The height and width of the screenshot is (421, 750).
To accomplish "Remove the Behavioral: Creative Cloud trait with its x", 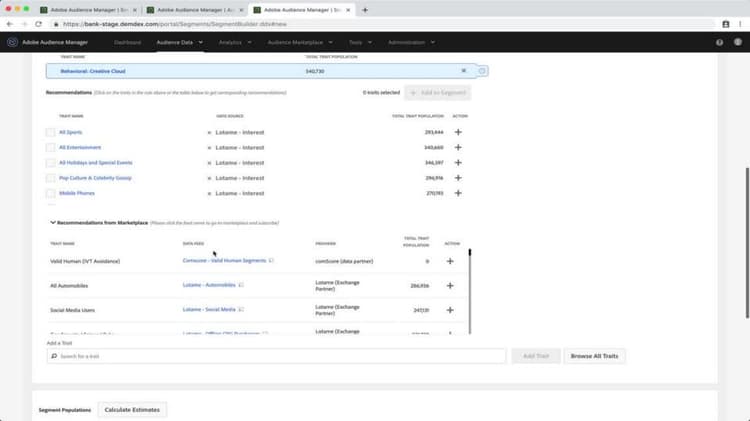I will pos(463,71).
